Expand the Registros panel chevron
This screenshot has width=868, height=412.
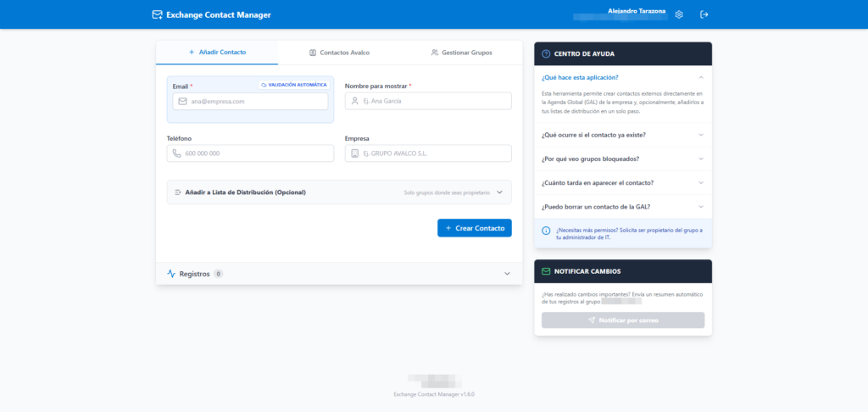507,274
